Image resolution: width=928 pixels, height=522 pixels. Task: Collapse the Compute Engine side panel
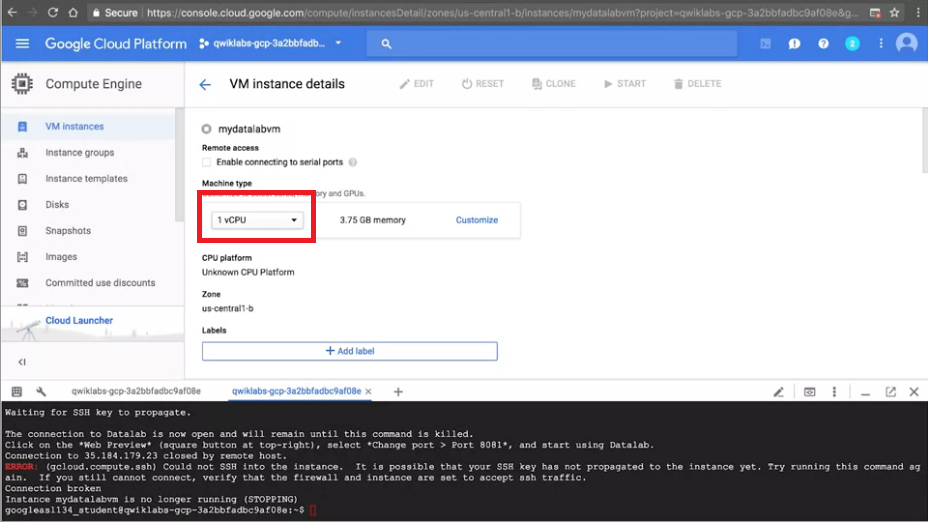22,362
